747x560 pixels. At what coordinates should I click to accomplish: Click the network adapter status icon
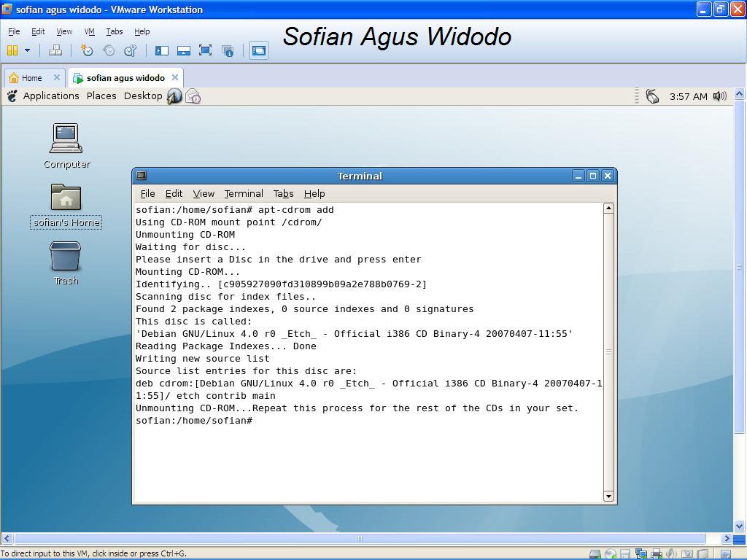(x=641, y=554)
